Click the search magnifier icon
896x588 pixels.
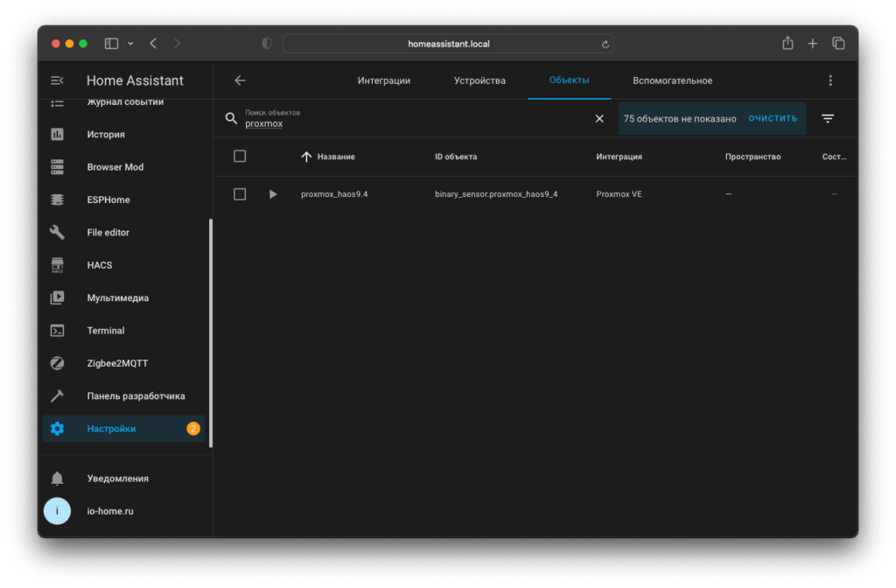231,118
